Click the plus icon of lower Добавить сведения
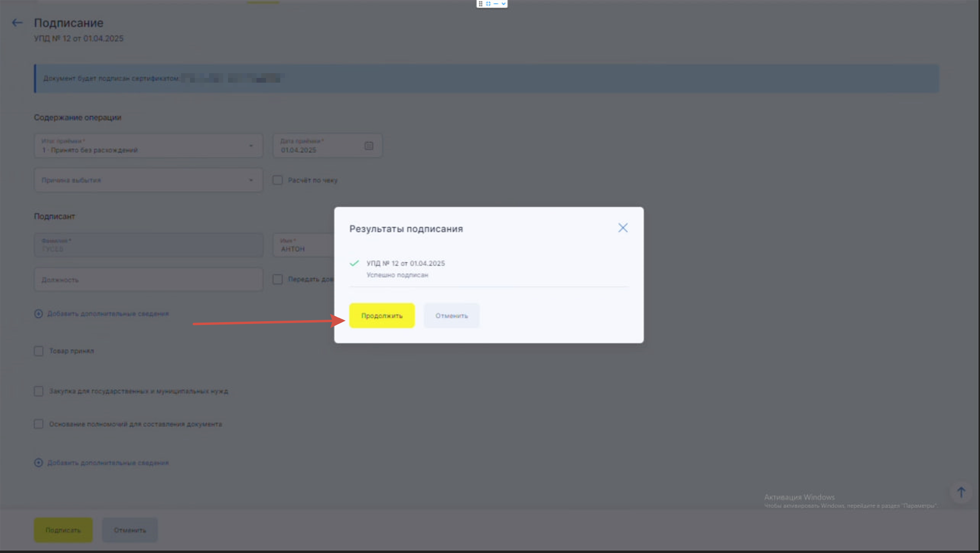980x553 pixels. tap(38, 463)
